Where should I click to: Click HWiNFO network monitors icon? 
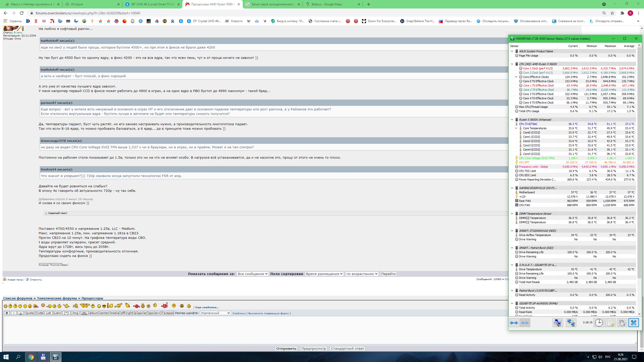click(571, 323)
